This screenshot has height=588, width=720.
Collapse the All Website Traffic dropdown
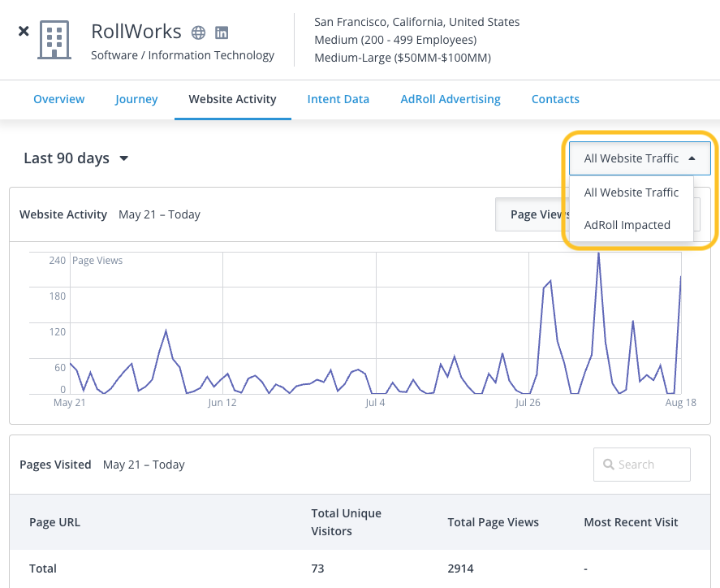[x=640, y=158]
